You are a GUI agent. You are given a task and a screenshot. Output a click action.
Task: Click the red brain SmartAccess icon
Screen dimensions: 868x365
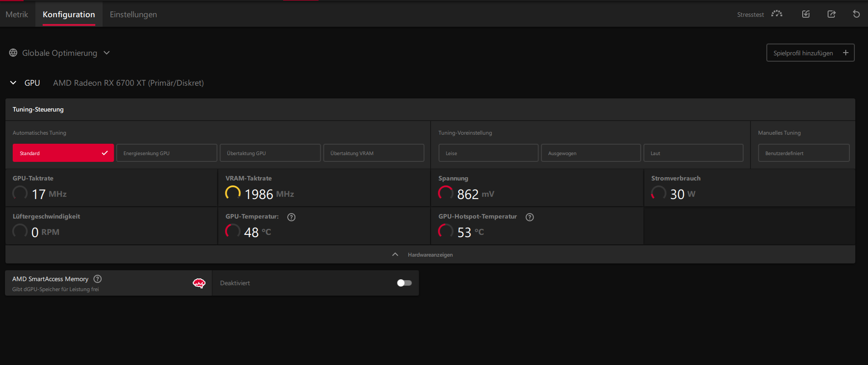(199, 283)
